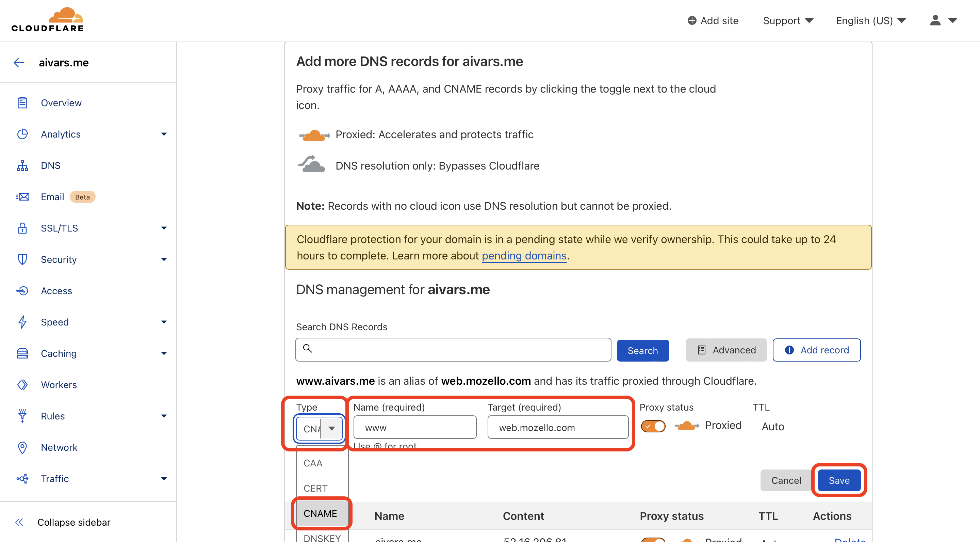Open the record Type dropdown
This screenshot has height=542, width=980.
click(x=319, y=429)
